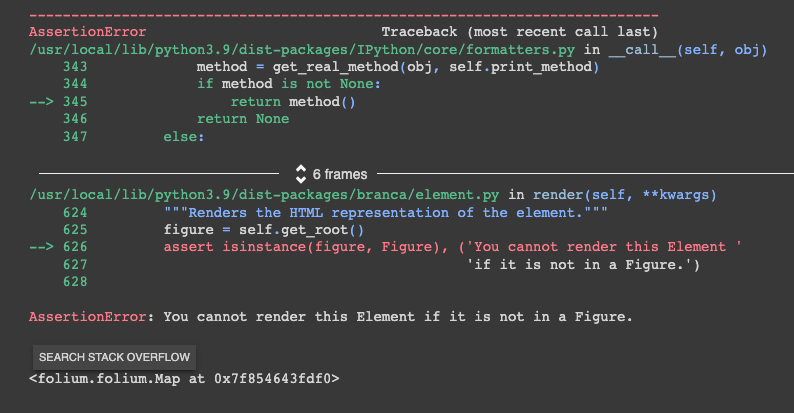Click the '6 frames' label text
This screenshot has width=794, height=413.
pos(340,174)
